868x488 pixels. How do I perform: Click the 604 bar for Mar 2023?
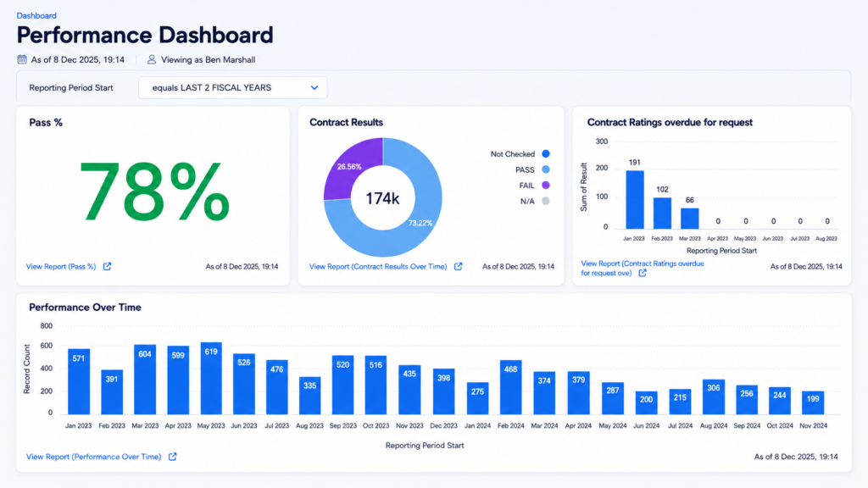coord(145,380)
